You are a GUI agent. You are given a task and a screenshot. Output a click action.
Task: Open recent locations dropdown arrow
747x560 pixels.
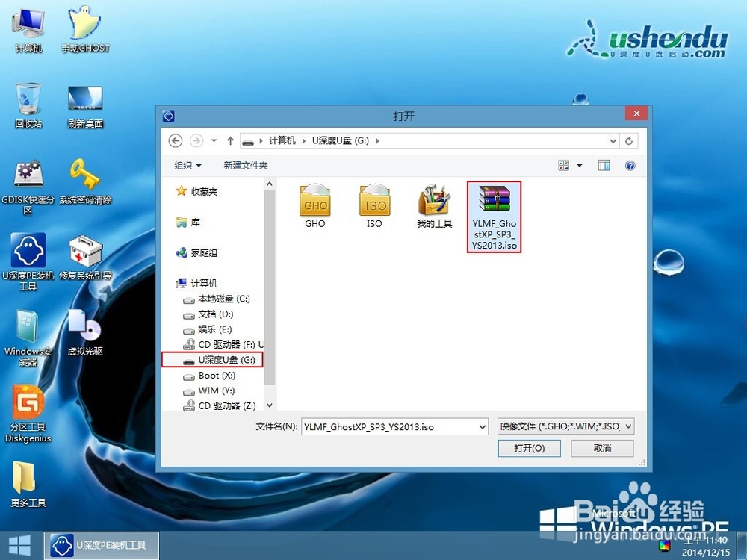click(214, 140)
